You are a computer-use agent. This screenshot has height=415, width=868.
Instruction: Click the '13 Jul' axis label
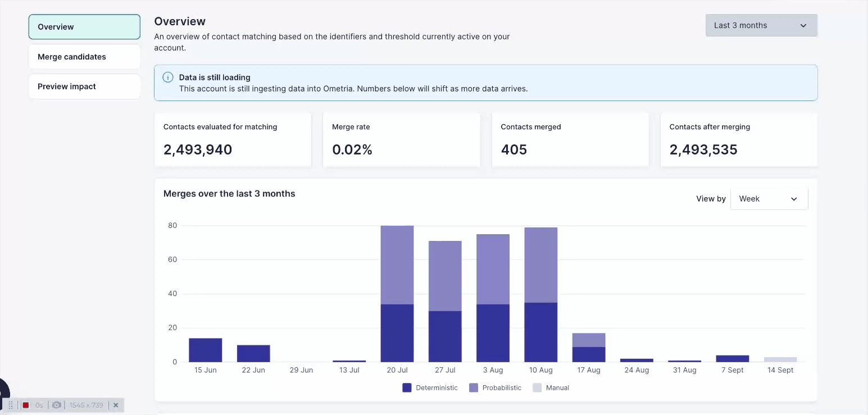click(349, 370)
